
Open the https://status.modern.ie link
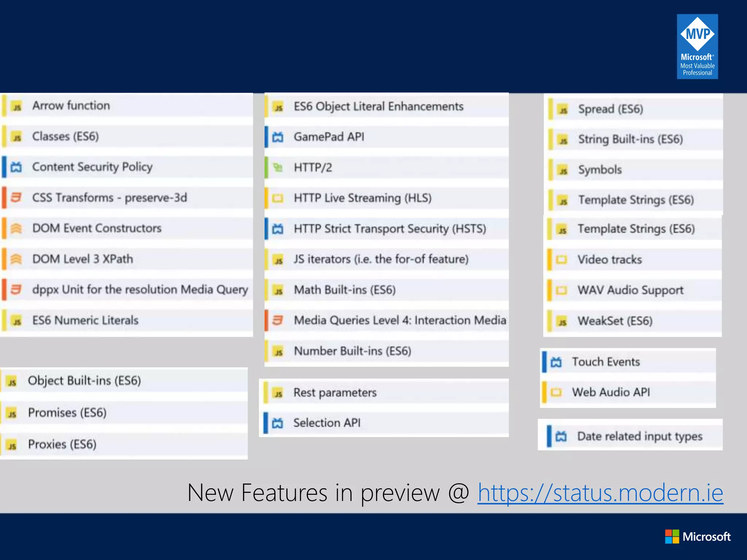(600, 493)
